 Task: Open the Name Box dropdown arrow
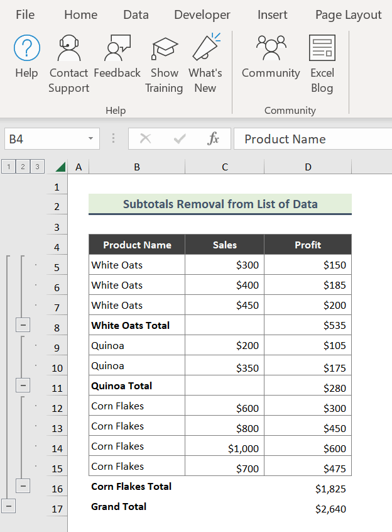point(91,139)
